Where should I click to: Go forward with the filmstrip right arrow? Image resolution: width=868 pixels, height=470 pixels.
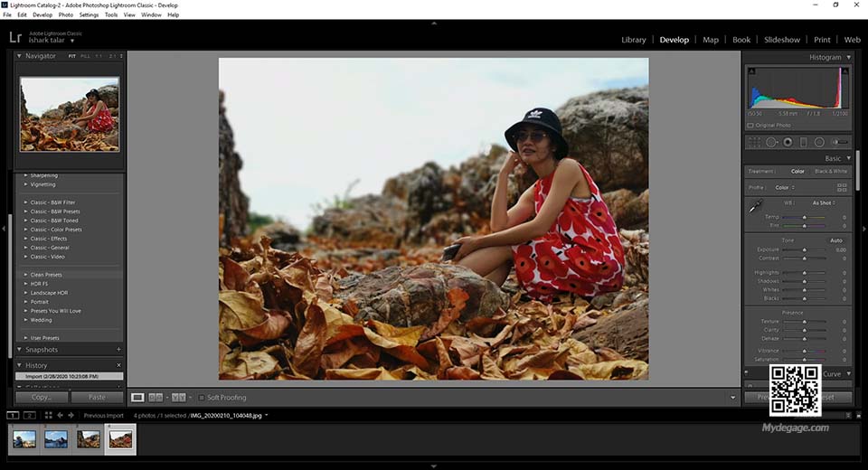tap(71, 415)
